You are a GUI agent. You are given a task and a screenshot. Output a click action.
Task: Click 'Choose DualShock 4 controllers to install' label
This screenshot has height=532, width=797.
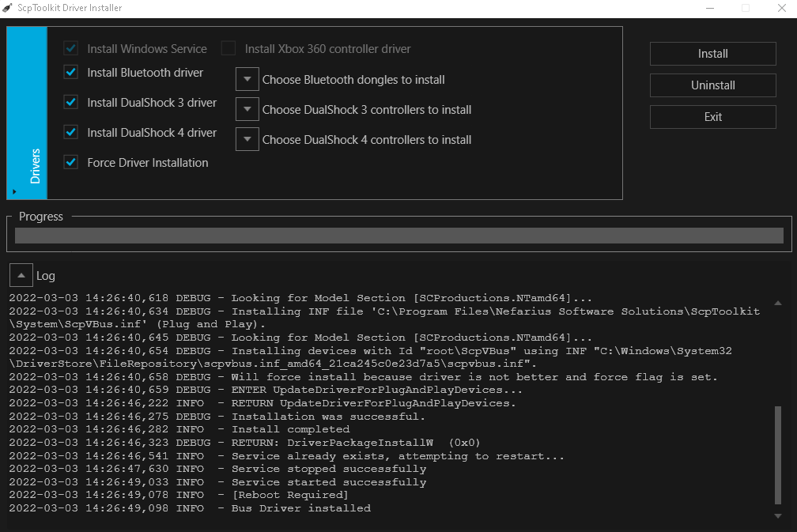coord(367,140)
